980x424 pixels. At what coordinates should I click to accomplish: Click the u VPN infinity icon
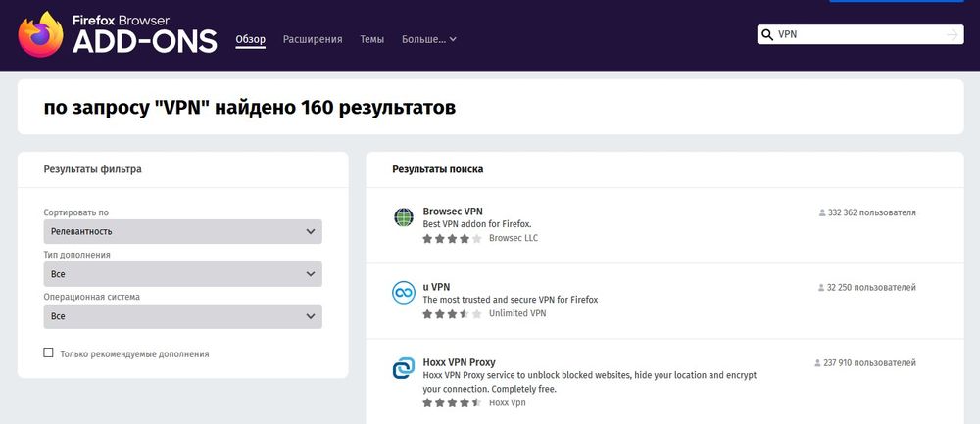pyautogui.click(x=403, y=293)
